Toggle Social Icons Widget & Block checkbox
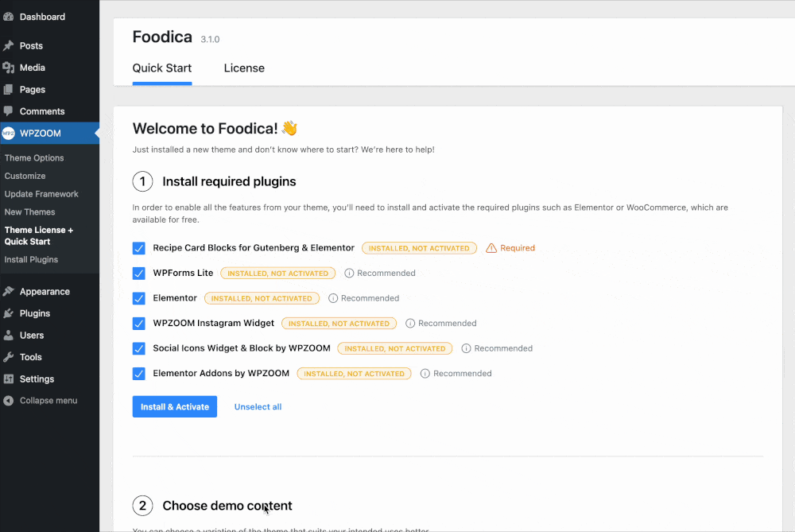Screen dimensions: 795x532 (x=139, y=348)
